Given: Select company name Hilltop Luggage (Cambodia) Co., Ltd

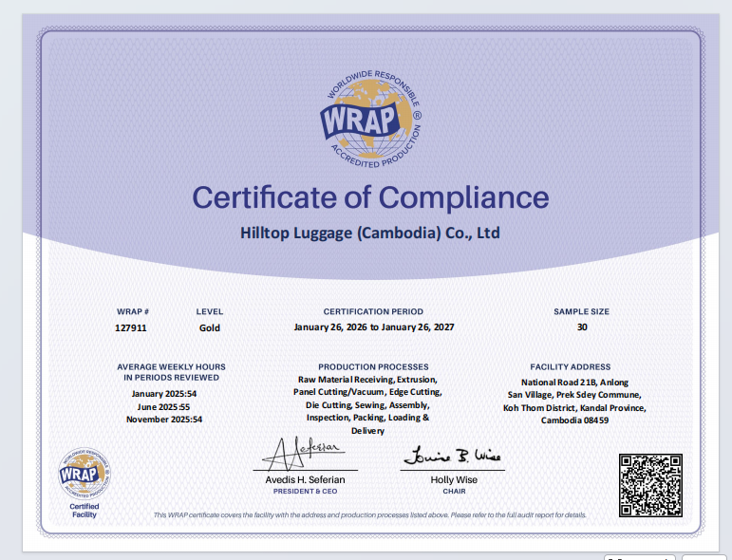Looking at the screenshot, I should point(370,233).
